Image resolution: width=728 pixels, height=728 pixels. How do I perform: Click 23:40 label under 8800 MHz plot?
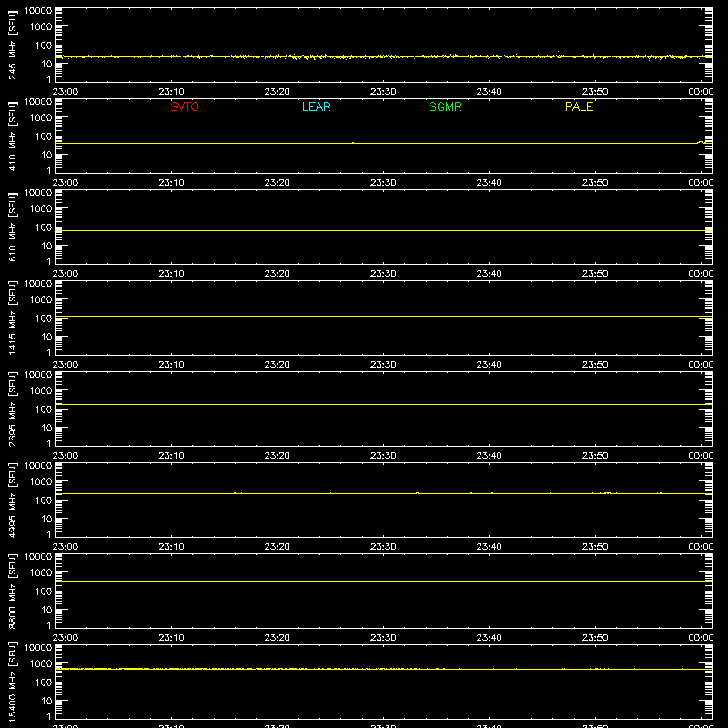(x=489, y=638)
